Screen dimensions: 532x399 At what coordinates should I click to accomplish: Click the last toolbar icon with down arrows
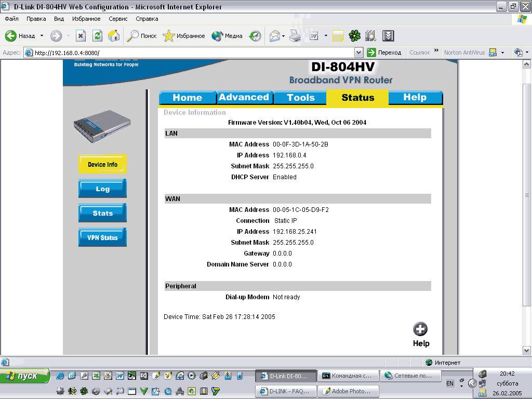[x=388, y=36]
